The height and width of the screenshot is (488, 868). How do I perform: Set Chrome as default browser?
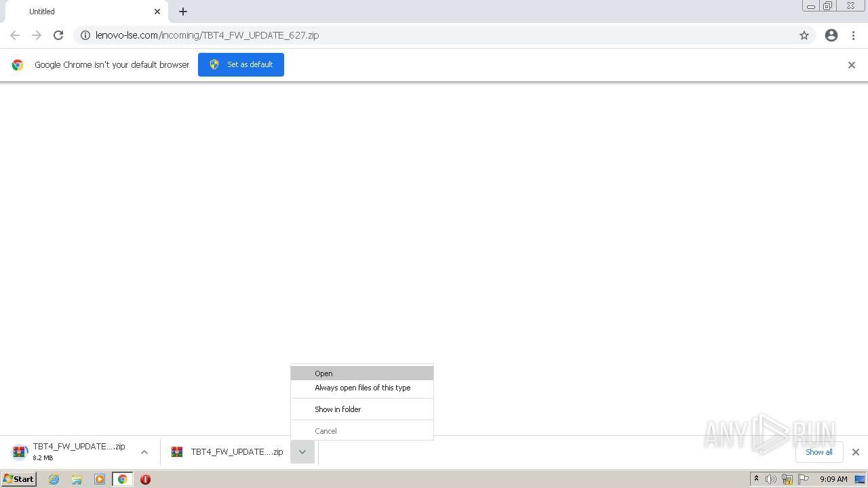241,64
